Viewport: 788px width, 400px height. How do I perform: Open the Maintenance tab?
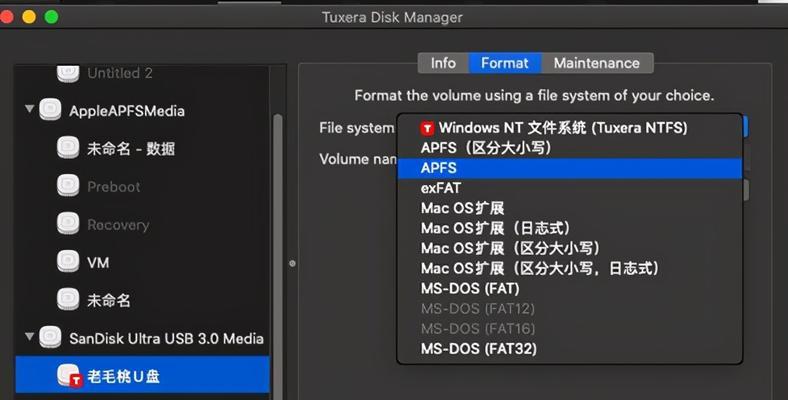coord(597,63)
